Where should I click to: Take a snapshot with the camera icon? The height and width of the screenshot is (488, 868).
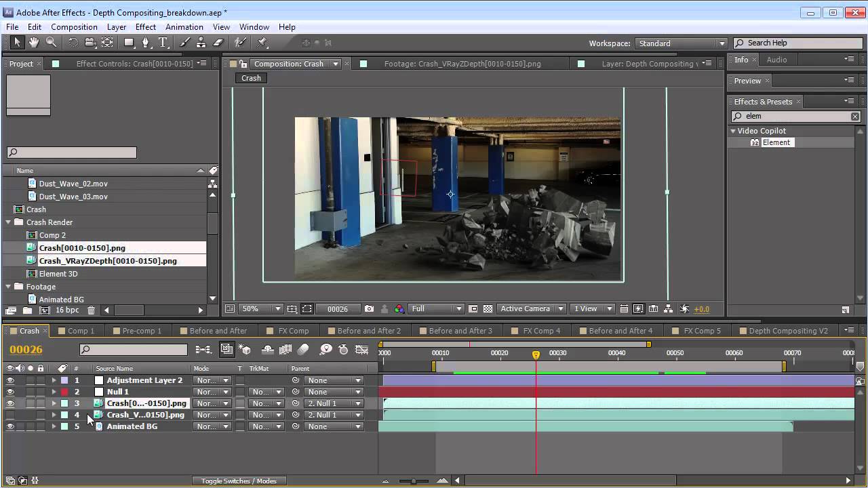click(x=369, y=308)
